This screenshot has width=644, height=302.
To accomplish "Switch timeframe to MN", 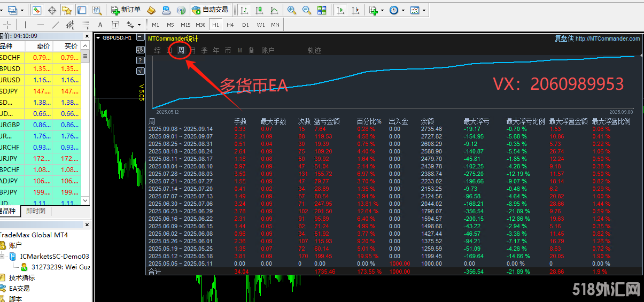I will point(275,25).
